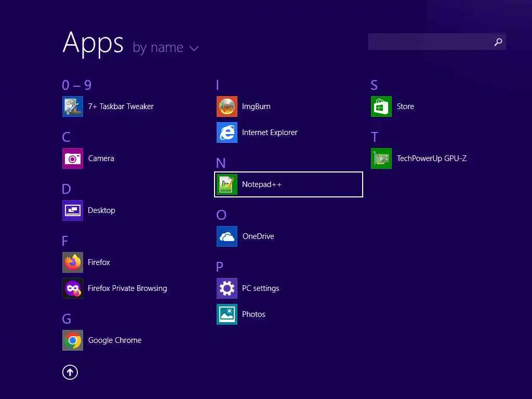Select the "F" group header
This screenshot has width=532, height=399.
click(65, 241)
